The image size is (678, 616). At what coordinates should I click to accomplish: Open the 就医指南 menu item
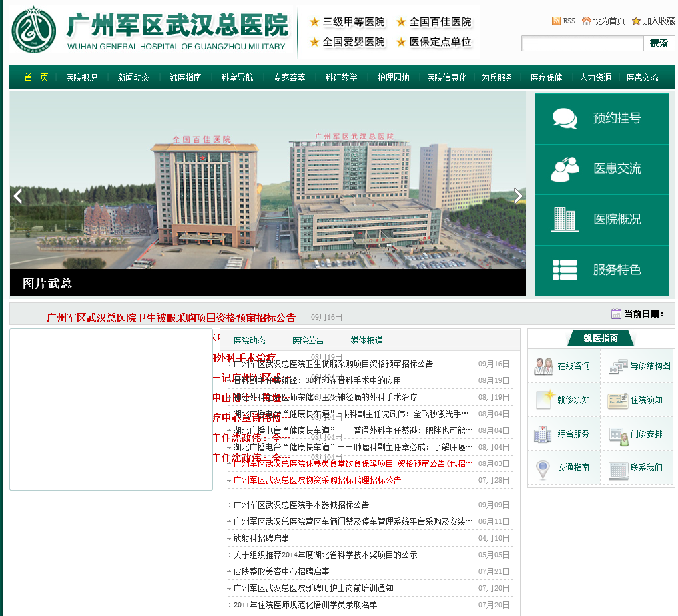coord(185,77)
